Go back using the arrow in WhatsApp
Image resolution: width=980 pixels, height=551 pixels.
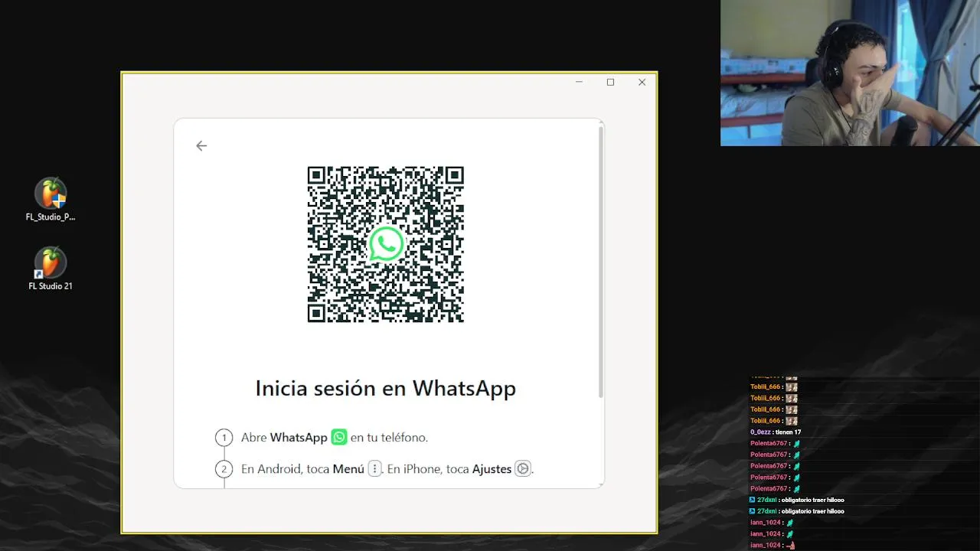[x=201, y=145]
